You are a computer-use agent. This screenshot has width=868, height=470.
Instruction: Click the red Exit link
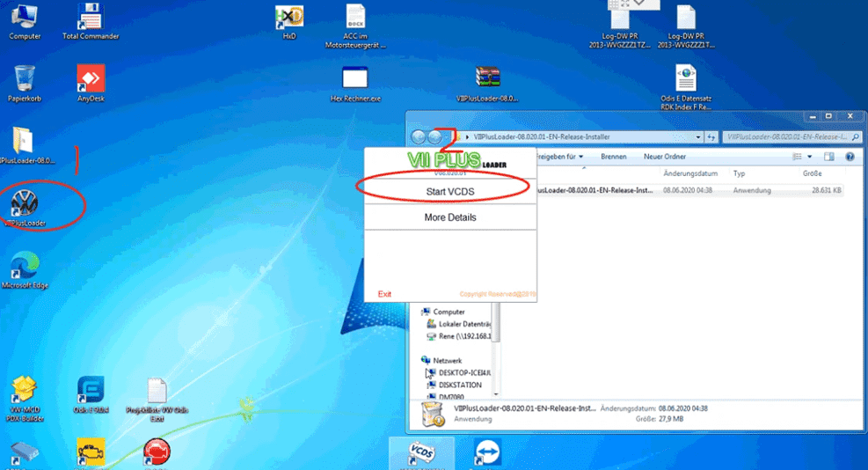coord(384,294)
